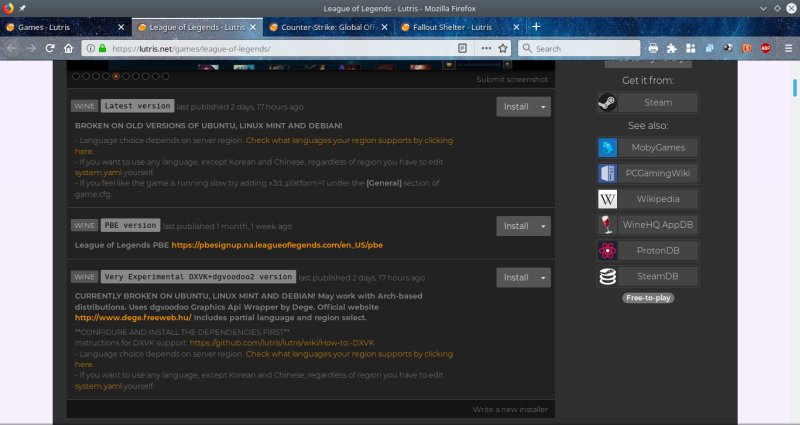Select the seventh screenshot carousel dot
800x425 pixels.
point(136,76)
